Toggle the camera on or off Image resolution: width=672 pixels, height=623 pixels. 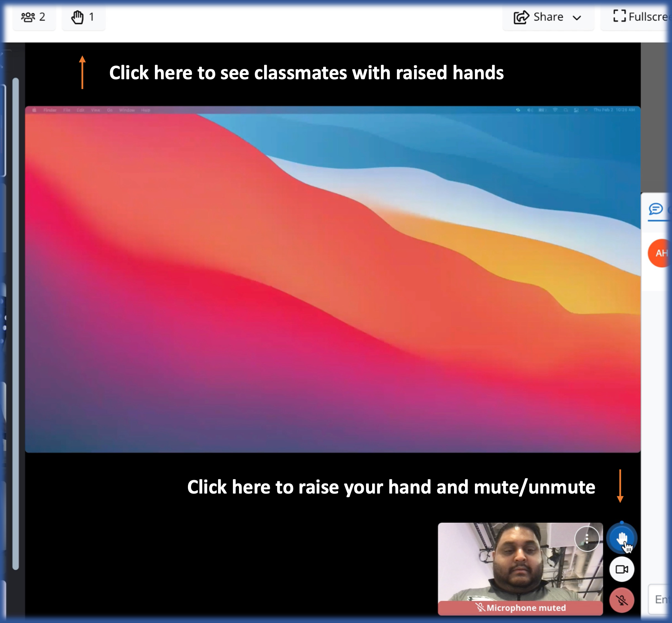[x=622, y=569]
